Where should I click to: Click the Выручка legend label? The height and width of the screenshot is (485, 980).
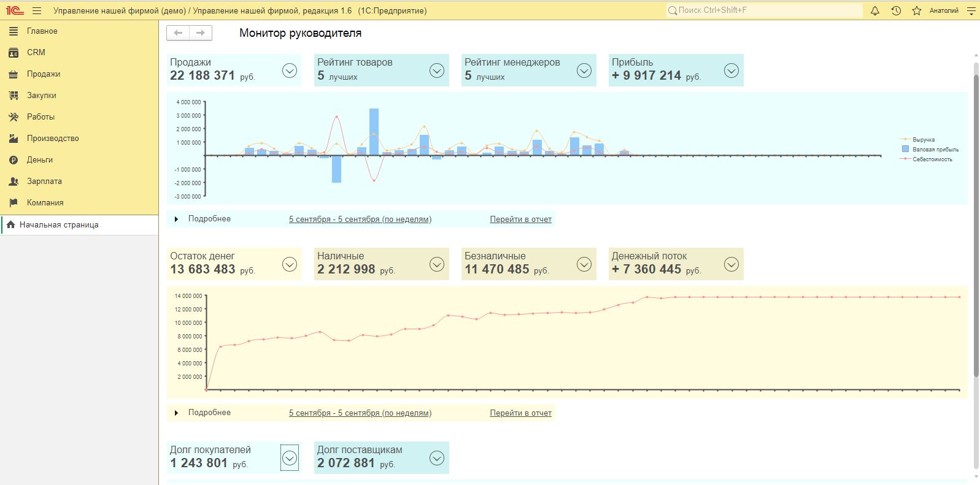(x=924, y=140)
